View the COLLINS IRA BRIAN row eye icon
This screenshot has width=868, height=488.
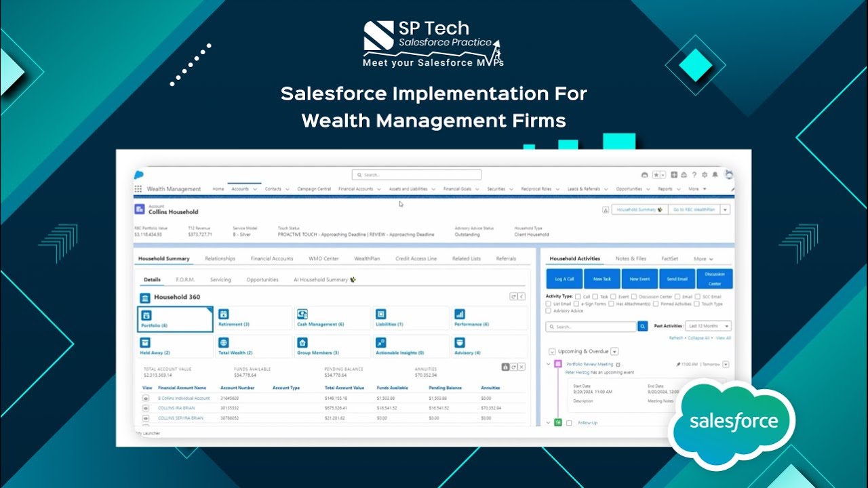click(146, 408)
